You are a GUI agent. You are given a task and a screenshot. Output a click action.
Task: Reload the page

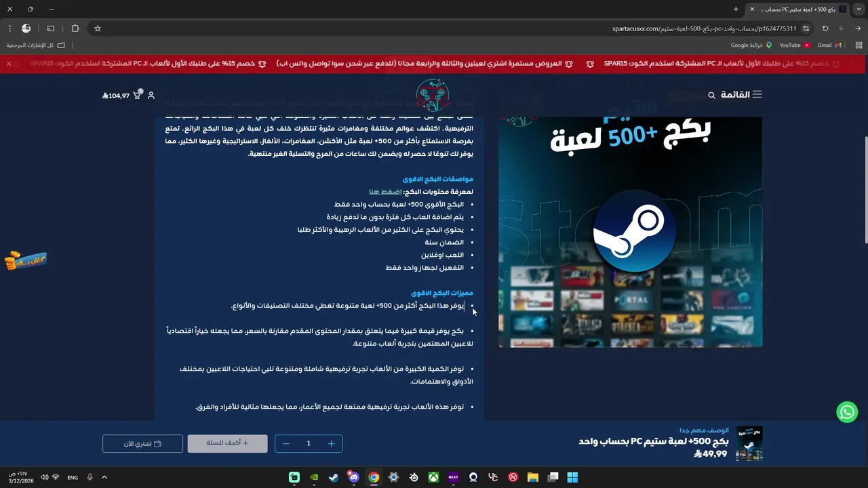tap(825, 28)
